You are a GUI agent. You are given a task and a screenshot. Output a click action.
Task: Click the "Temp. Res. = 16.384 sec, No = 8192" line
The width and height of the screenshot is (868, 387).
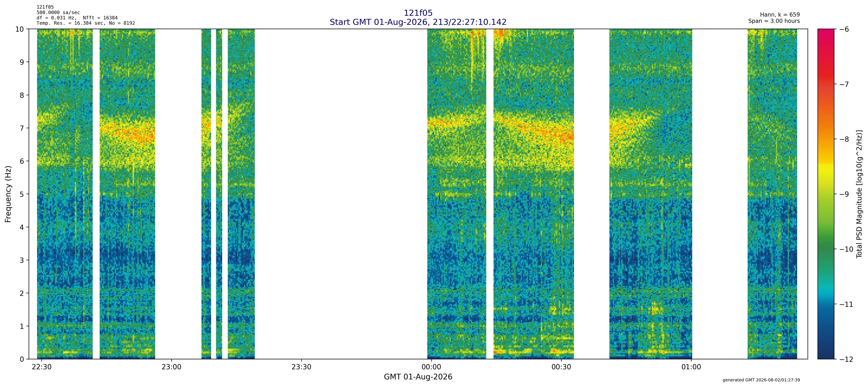tap(86, 23)
